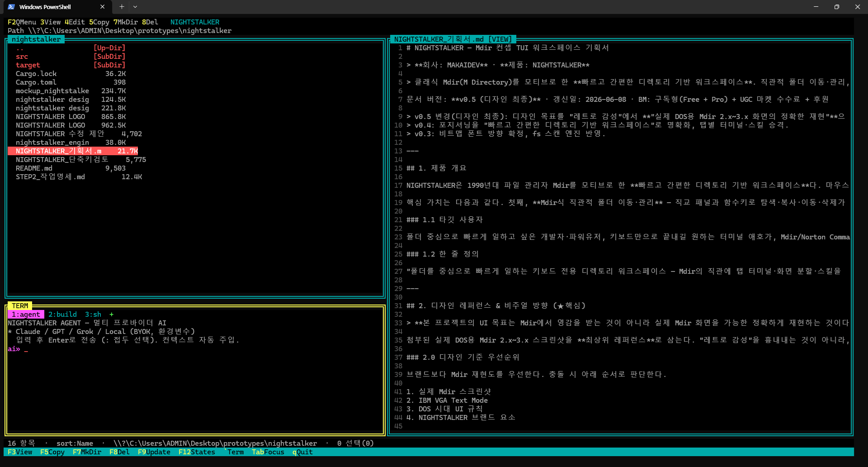
Task: Select the mockup_nightstalke file
Action: [71, 91]
